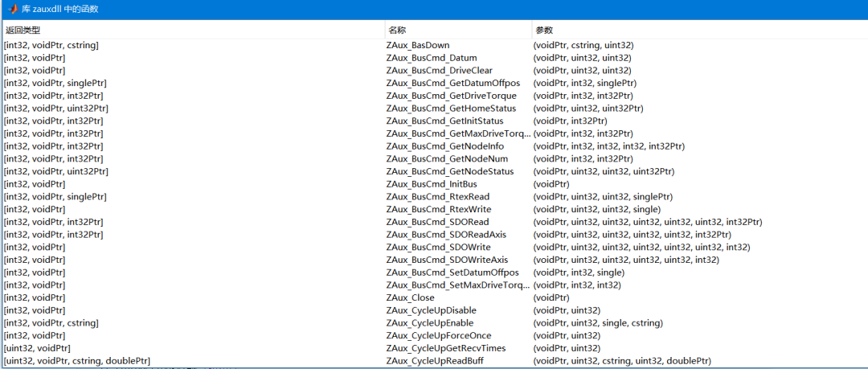Screen dimensions: 868x369
Task: Click ZAux_BasDown parameters (voidPtr, cstring, uint32)
Action: pos(583,46)
